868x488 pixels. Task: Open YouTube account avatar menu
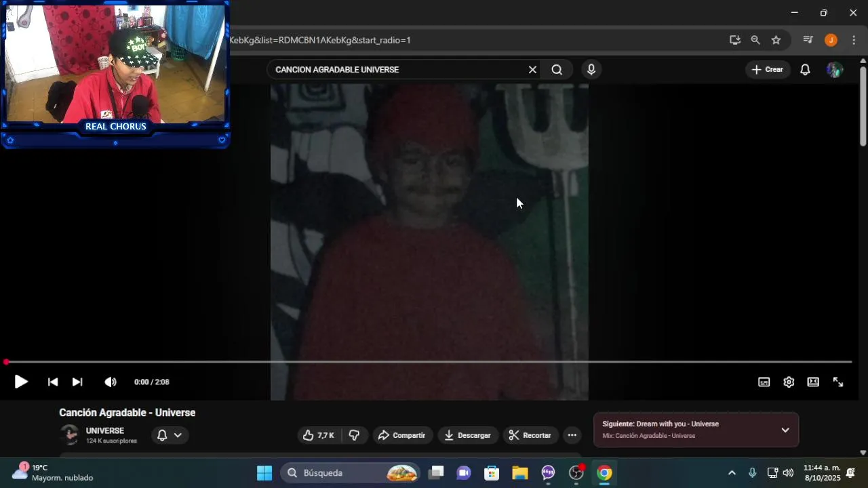click(x=835, y=70)
